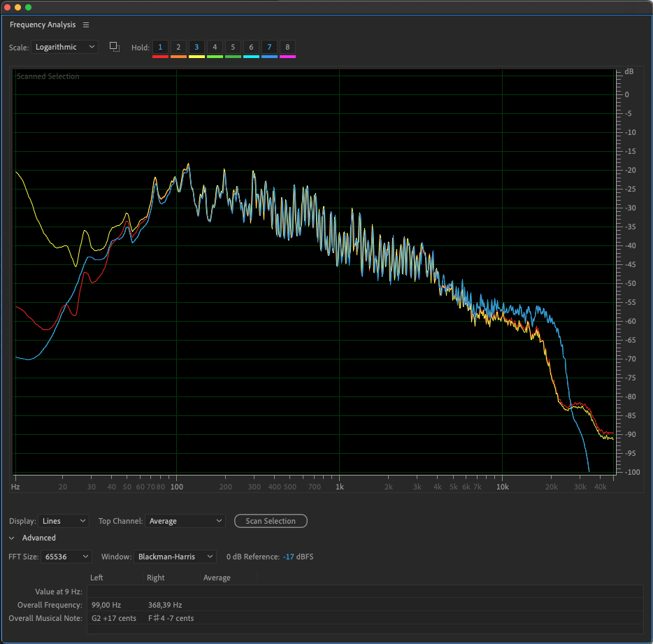Click the orange swatch under Hold 2

coord(178,57)
